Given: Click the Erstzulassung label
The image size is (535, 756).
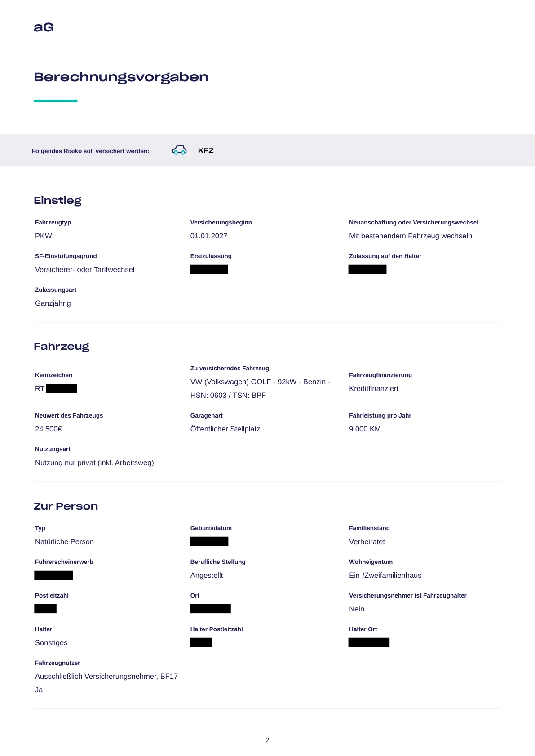Looking at the screenshot, I should (x=211, y=256).
